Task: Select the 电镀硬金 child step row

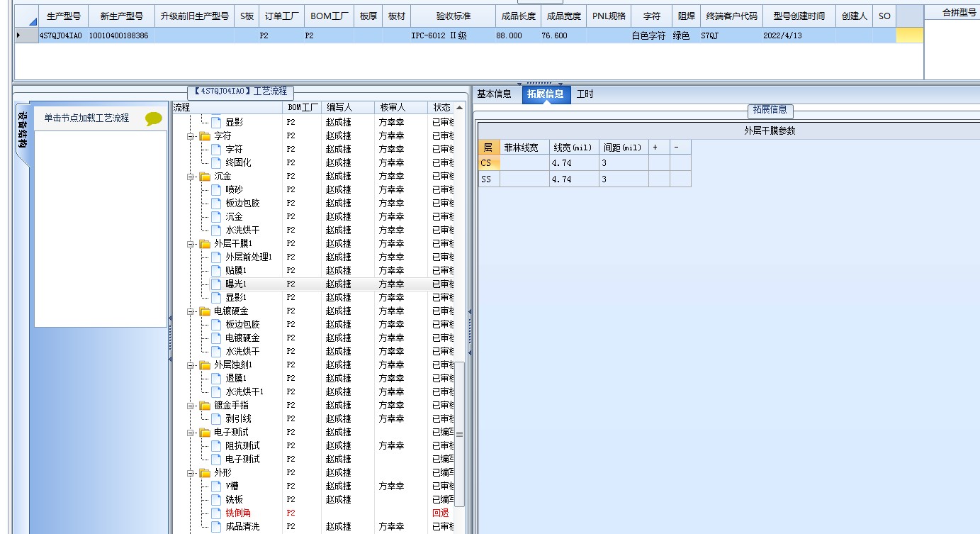Action: pos(319,338)
